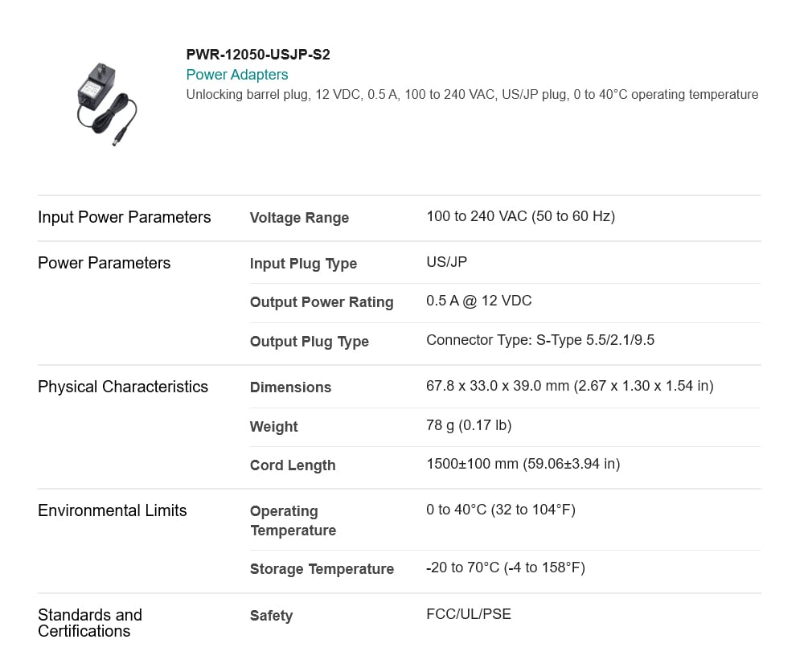Screen dimensions: 804x672
Task: Select the 100 to 240 VAC value
Action: (520, 216)
